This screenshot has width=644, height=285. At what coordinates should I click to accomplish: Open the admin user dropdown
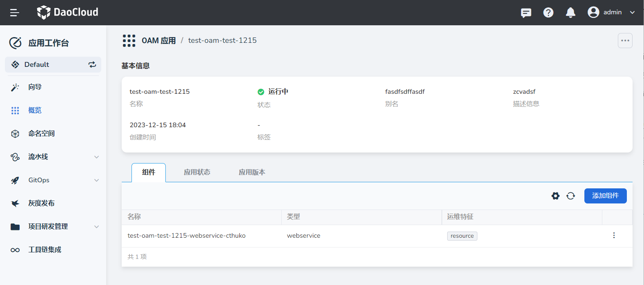pyautogui.click(x=611, y=13)
